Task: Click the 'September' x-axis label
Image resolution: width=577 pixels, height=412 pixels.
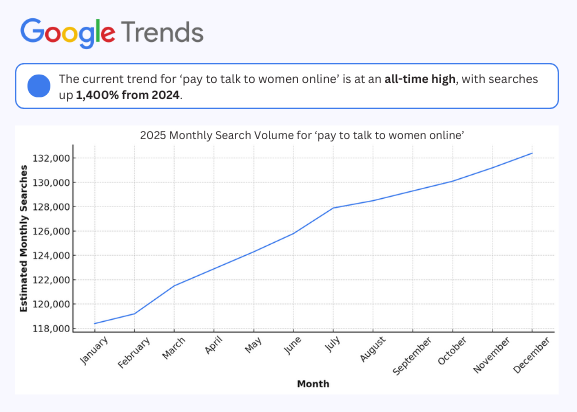Action: tap(412, 356)
